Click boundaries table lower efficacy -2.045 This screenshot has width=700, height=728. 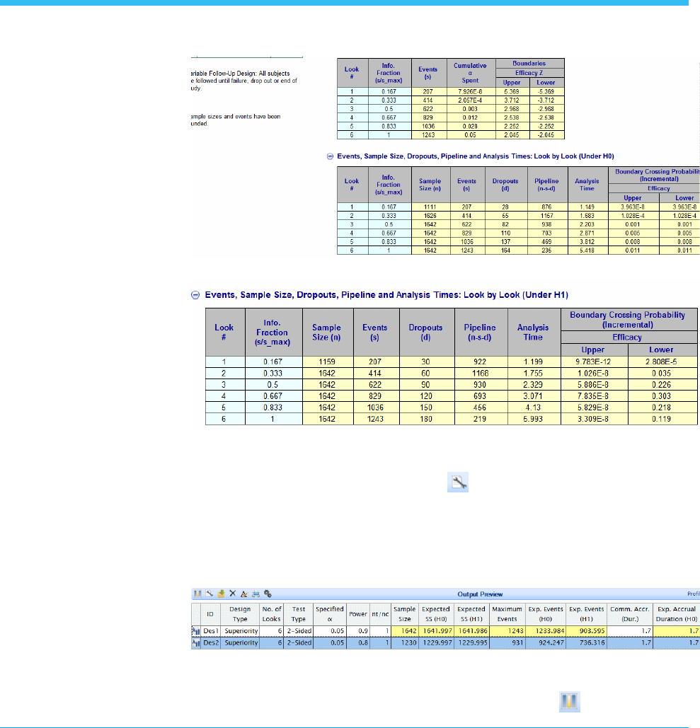(x=546, y=135)
